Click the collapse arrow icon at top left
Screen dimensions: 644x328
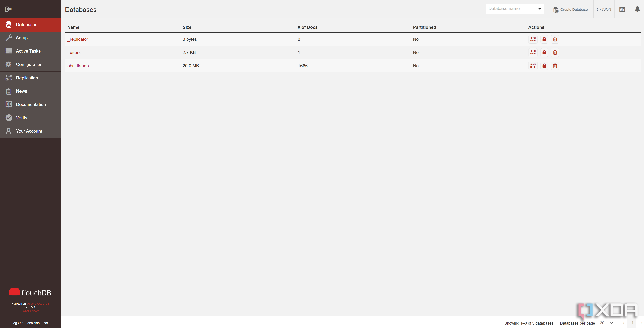coord(8,9)
